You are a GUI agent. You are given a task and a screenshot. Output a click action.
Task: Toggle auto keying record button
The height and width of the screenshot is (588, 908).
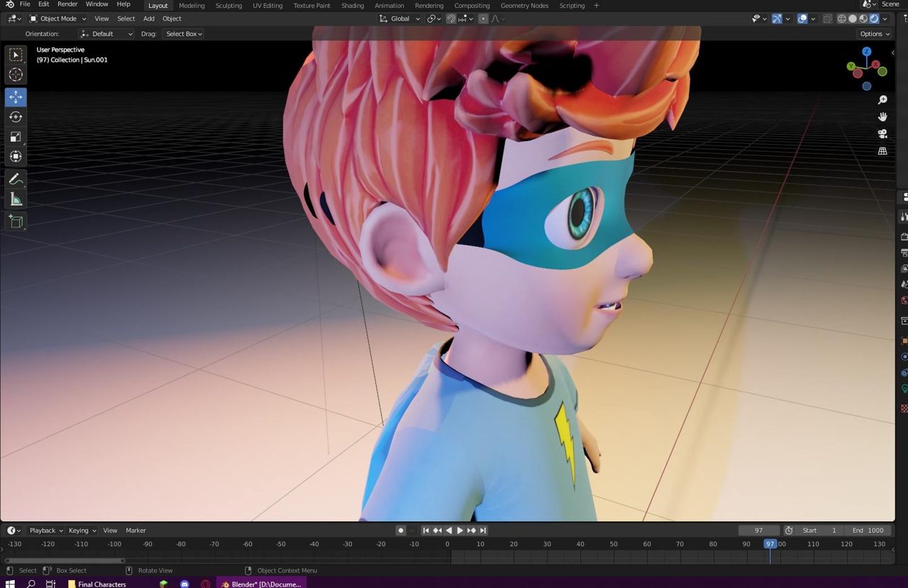click(x=401, y=531)
